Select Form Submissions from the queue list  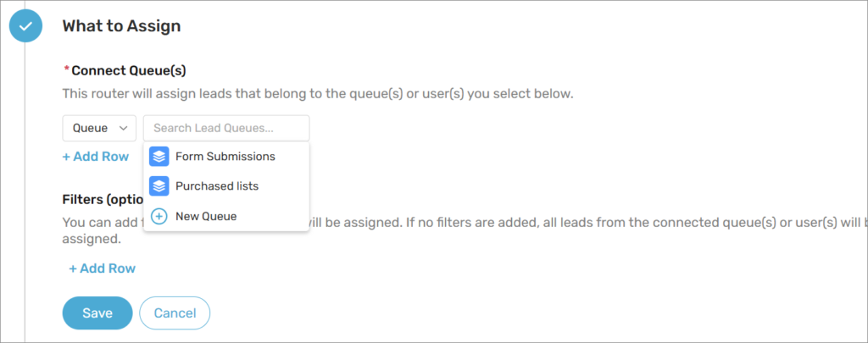click(225, 157)
